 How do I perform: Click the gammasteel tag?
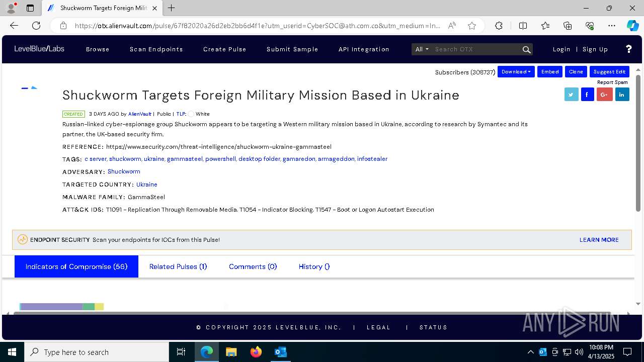[185, 159]
